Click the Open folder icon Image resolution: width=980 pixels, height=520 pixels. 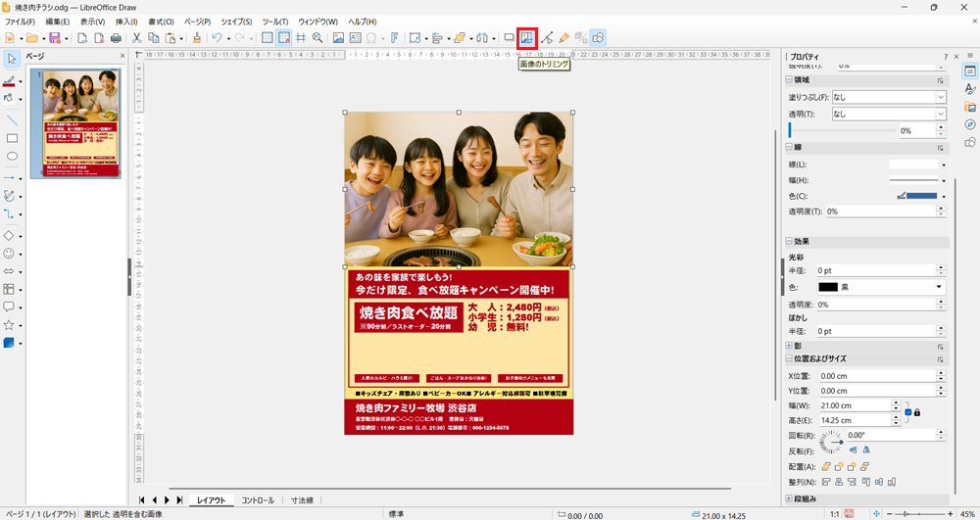click(x=32, y=38)
